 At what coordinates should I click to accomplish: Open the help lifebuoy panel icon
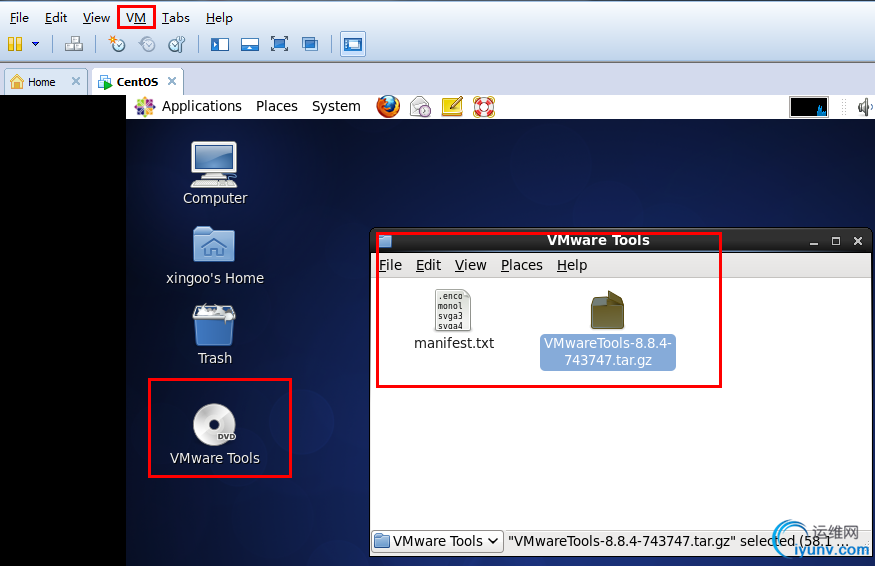(x=484, y=106)
